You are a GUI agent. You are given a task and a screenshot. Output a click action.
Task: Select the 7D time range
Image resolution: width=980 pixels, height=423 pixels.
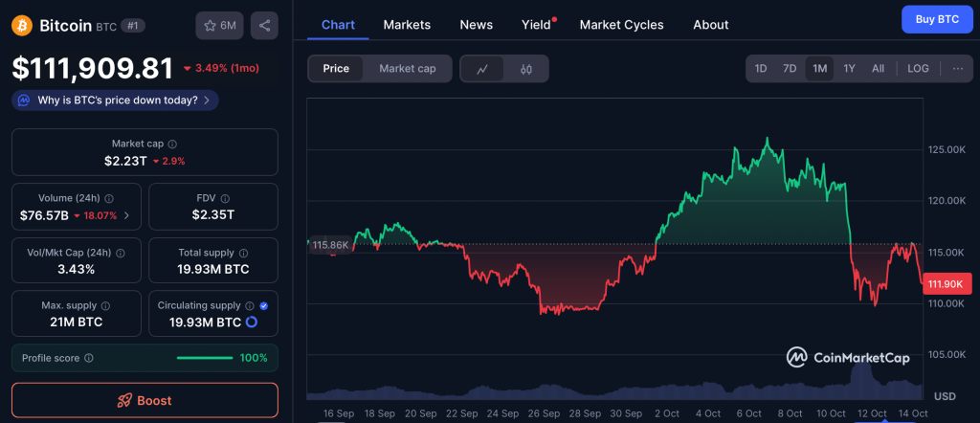(790, 69)
